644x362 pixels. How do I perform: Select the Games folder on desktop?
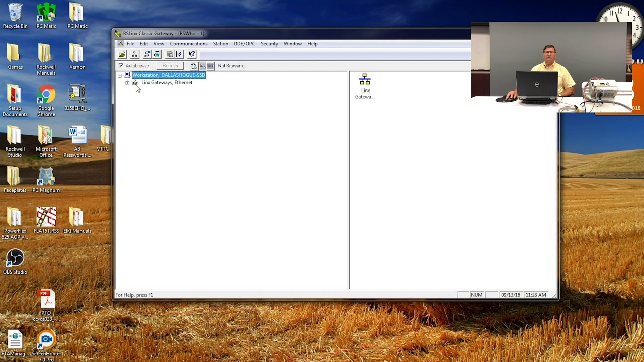point(15,57)
